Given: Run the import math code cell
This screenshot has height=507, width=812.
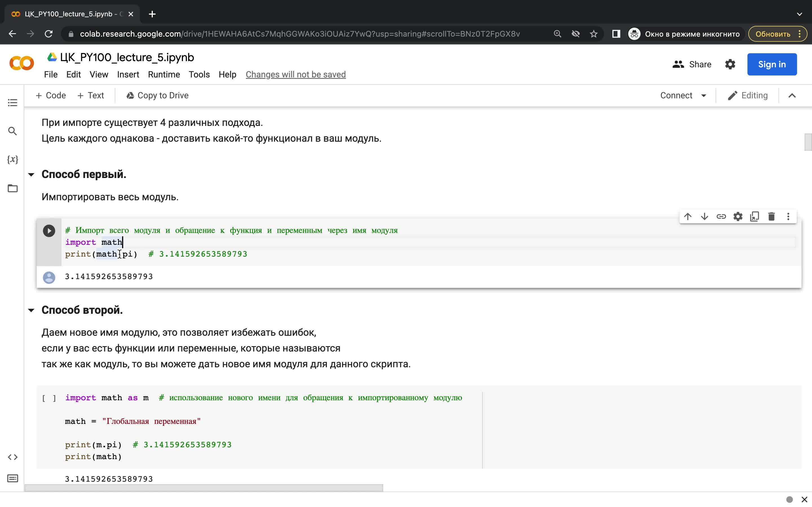Looking at the screenshot, I should click(49, 231).
